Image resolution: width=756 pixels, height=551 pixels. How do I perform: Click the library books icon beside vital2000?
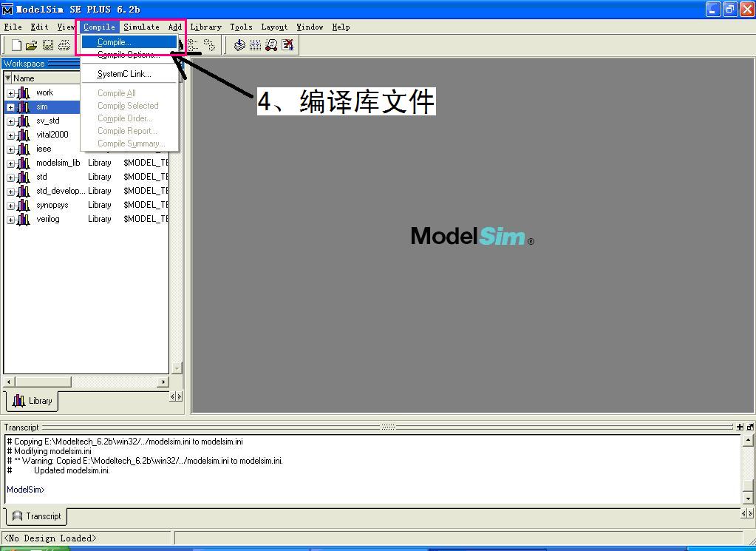23,135
